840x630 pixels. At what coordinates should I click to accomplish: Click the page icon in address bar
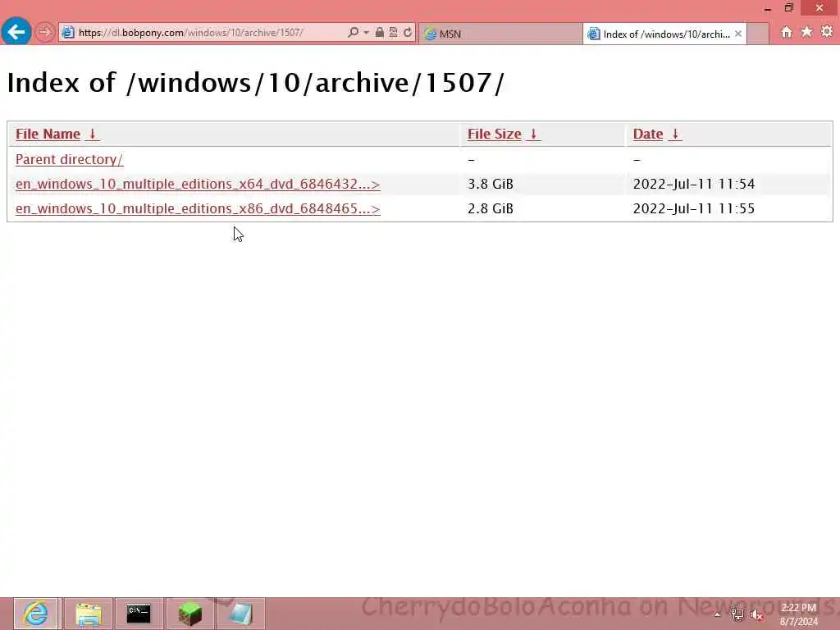pos(67,33)
